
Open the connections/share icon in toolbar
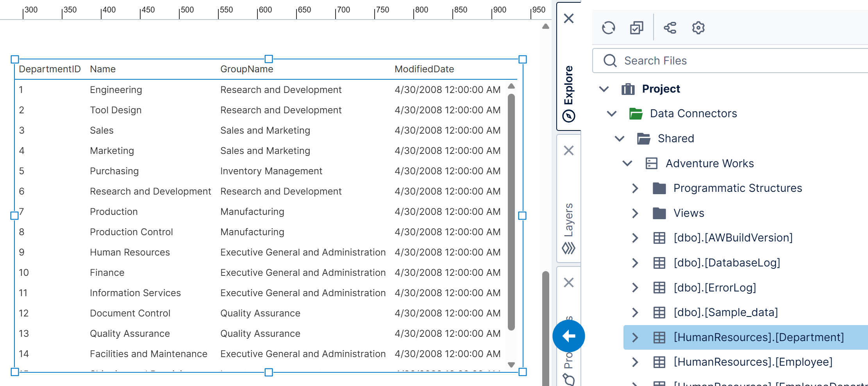(x=670, y=27)
